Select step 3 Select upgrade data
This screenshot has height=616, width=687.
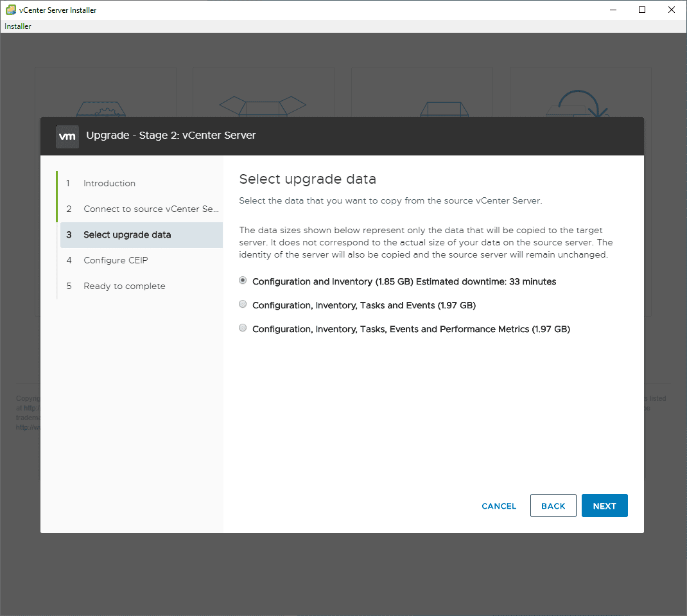pos(127,234)
